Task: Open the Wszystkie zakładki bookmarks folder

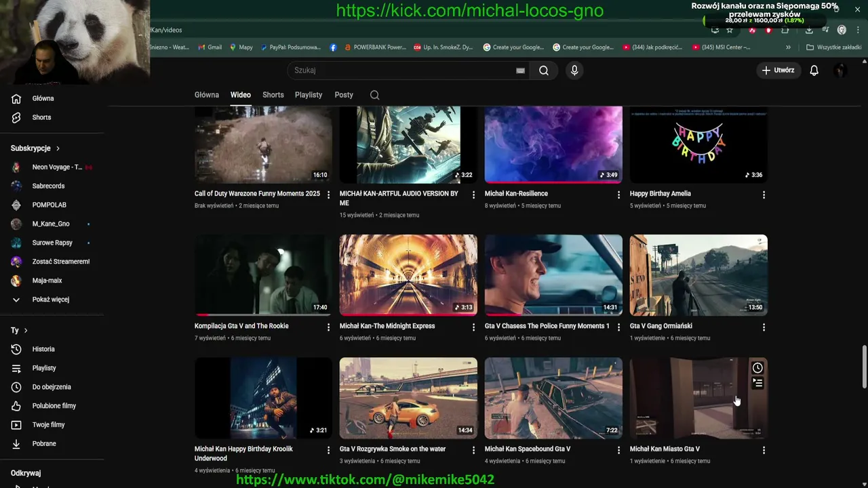Action: pos(834,47)
